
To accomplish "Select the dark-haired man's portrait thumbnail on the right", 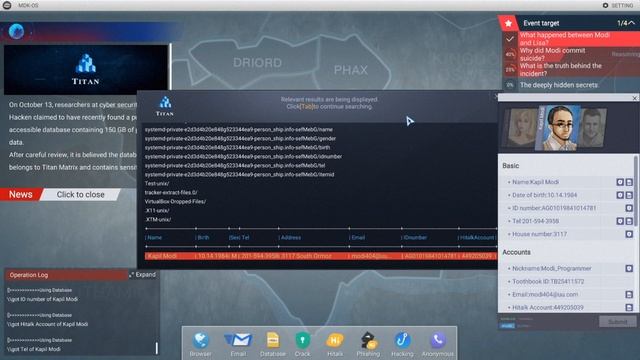I will point(592,127).
